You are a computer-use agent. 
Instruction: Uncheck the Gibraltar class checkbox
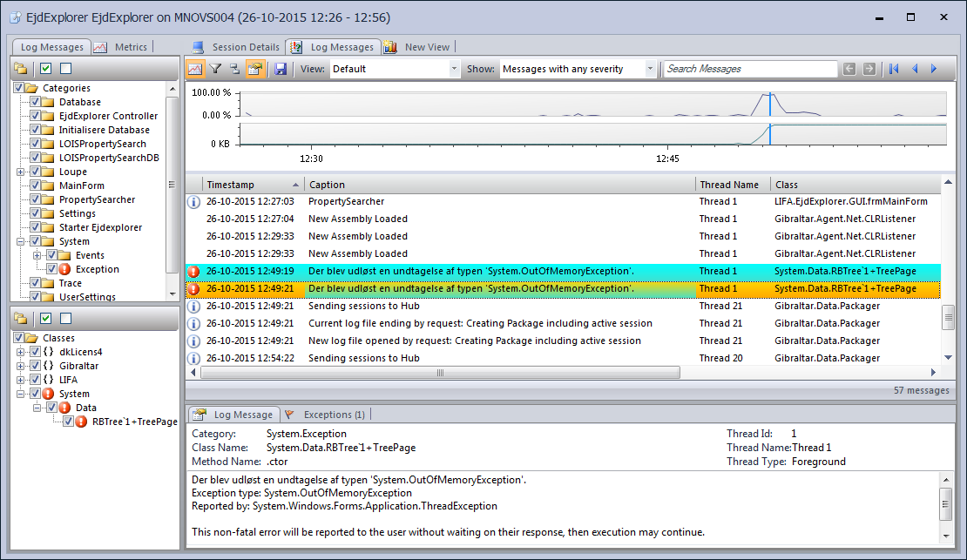(36, 366)
